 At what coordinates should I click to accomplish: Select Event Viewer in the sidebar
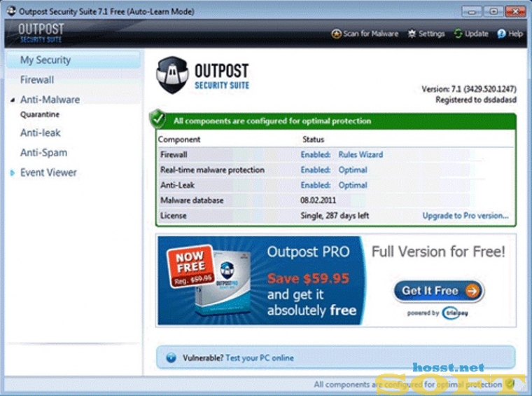tap(48, 172)
